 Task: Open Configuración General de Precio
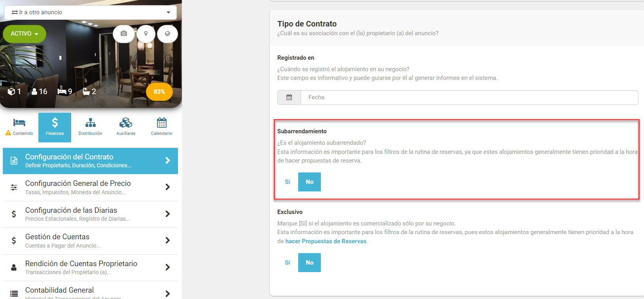pos(90,187)
